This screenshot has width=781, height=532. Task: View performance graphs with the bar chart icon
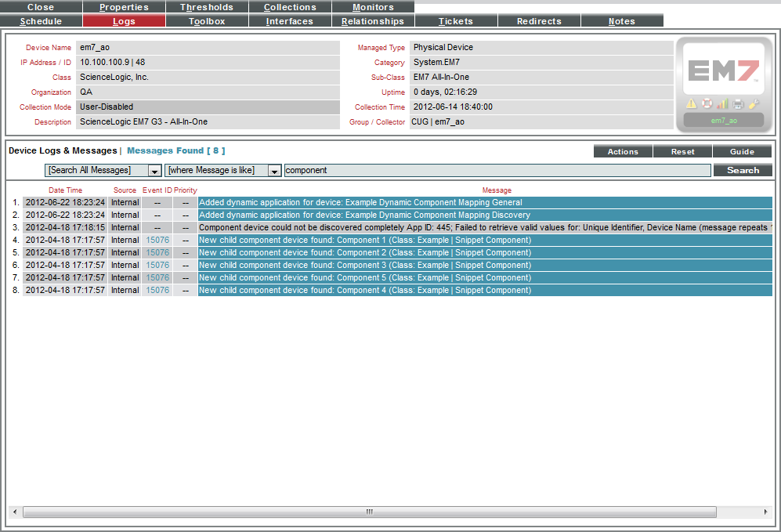721,103
